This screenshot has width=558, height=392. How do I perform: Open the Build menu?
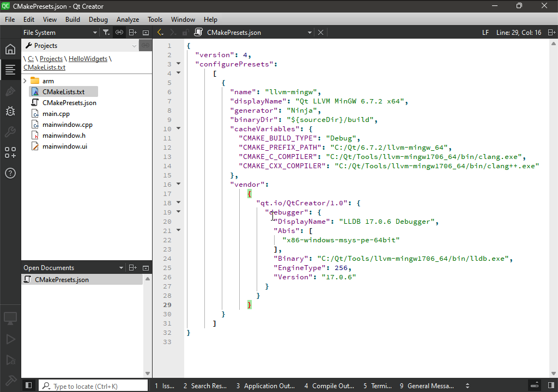[72, 19]
